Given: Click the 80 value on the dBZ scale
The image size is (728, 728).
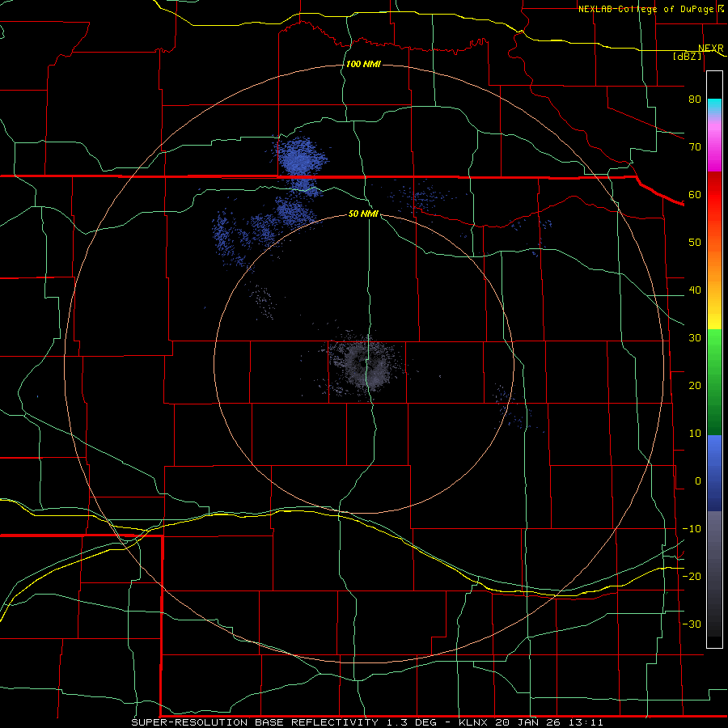Looking at the screenshot, I should tap(695, 99).
